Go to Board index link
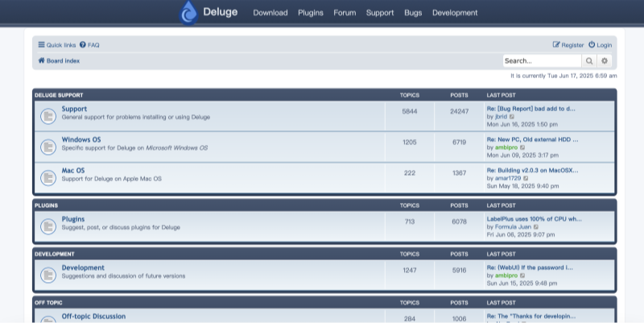This screenshot has height=323, width=644. tap(63, 61)
